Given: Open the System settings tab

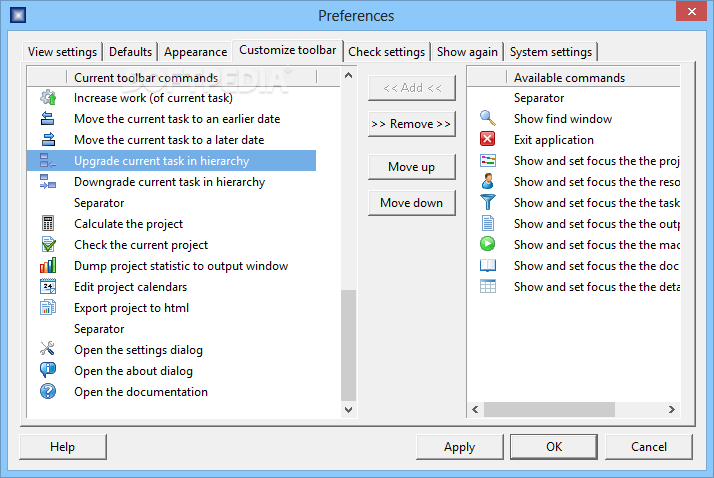Looking at the screenshot, I should click(551, 52).
